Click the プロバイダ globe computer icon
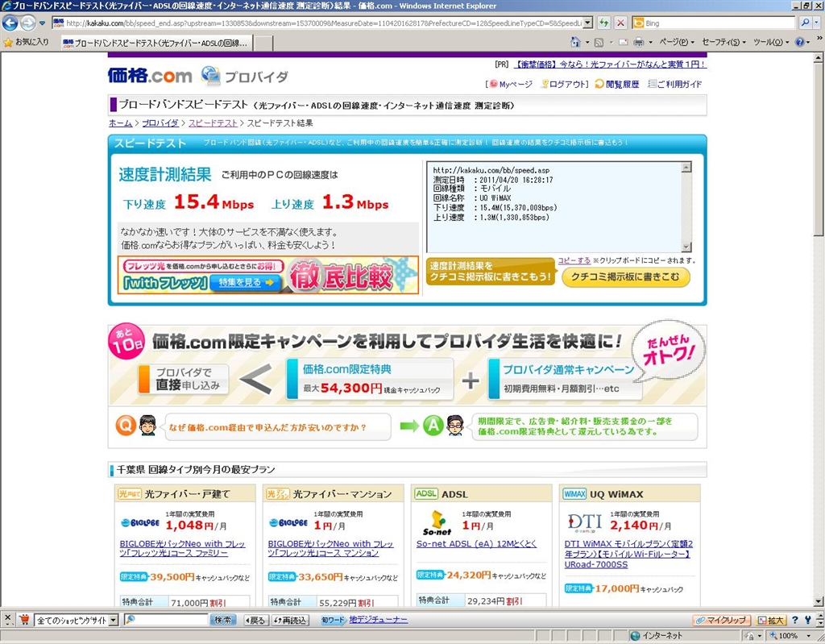 pos(210,76)
